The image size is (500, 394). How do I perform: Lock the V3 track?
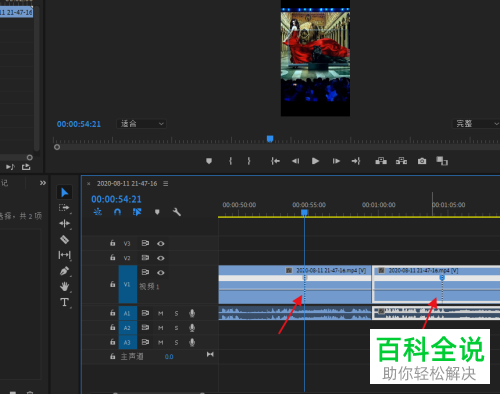click(x=113, y=243)
